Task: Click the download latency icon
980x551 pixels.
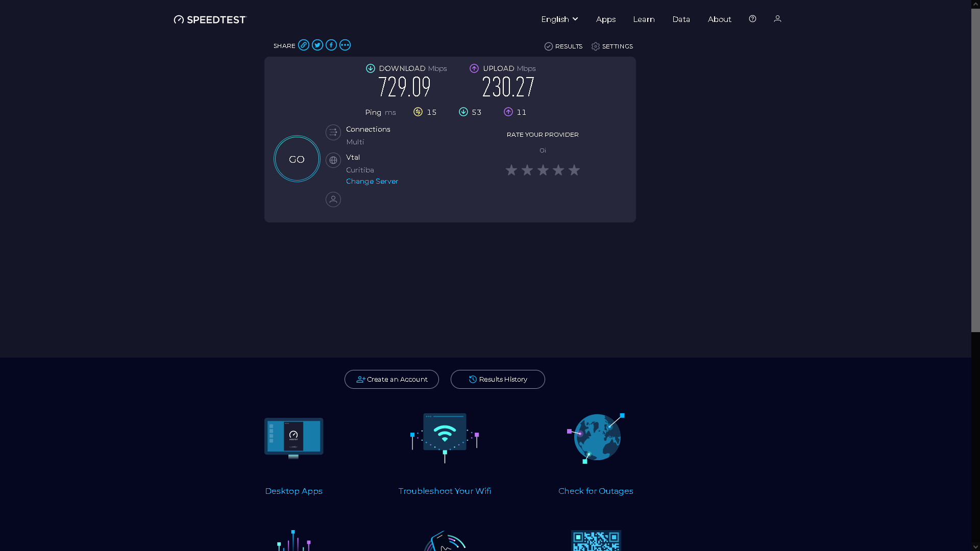Action: [463, 112]
